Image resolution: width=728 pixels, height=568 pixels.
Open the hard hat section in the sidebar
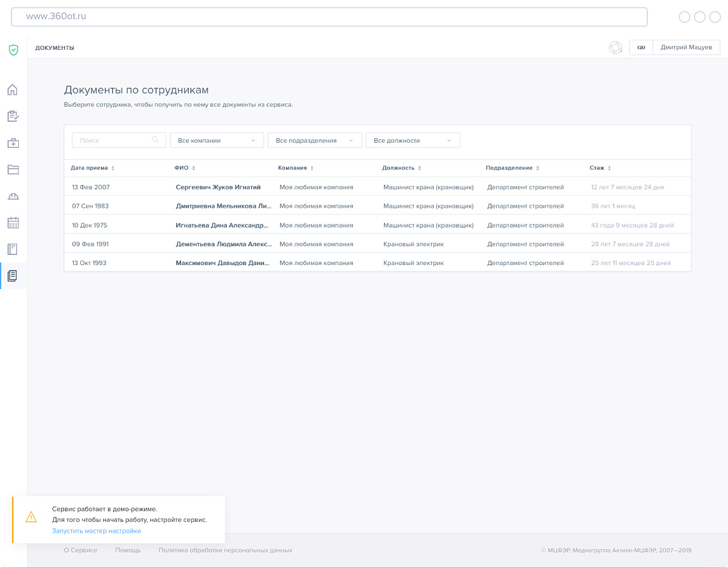(13, 196)
